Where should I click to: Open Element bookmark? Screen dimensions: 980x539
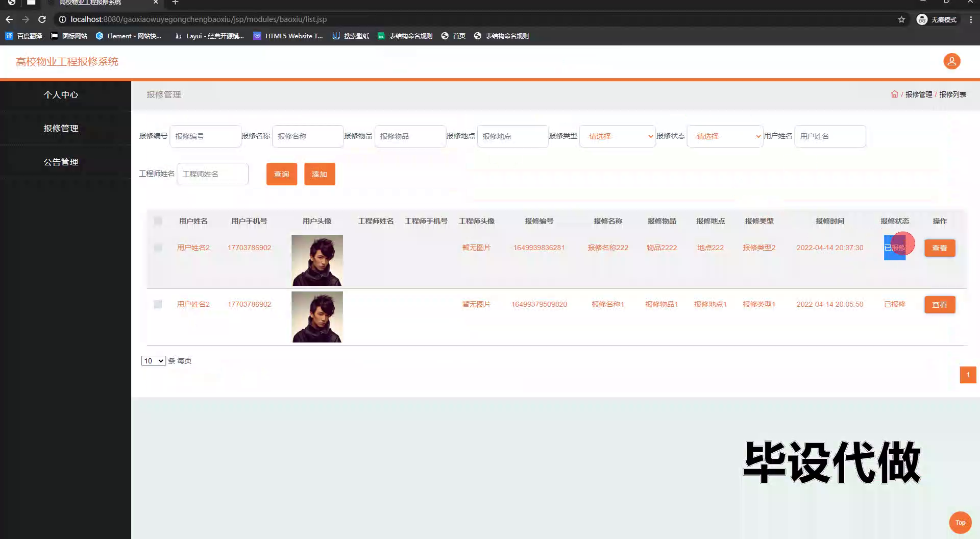[x=129, y=36]
